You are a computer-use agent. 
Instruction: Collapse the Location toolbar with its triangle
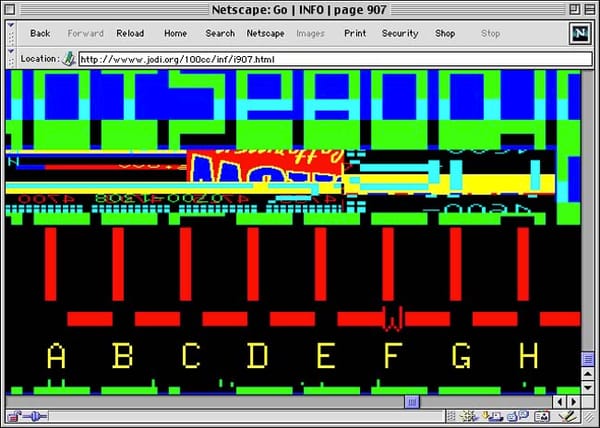click(x=11, y=52)
